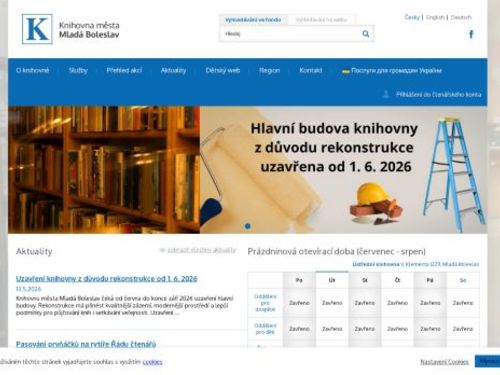Select the Po column header
This screenshot has height=375, width=500.
[299, 280]
